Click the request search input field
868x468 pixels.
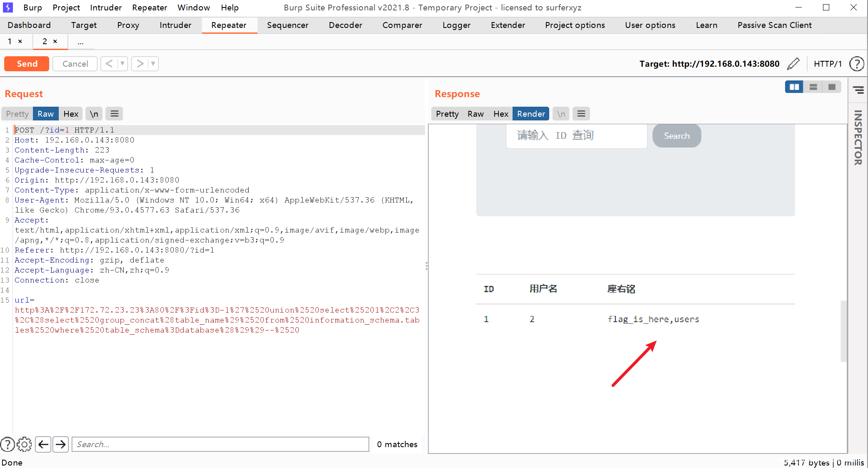click(220, 444)
